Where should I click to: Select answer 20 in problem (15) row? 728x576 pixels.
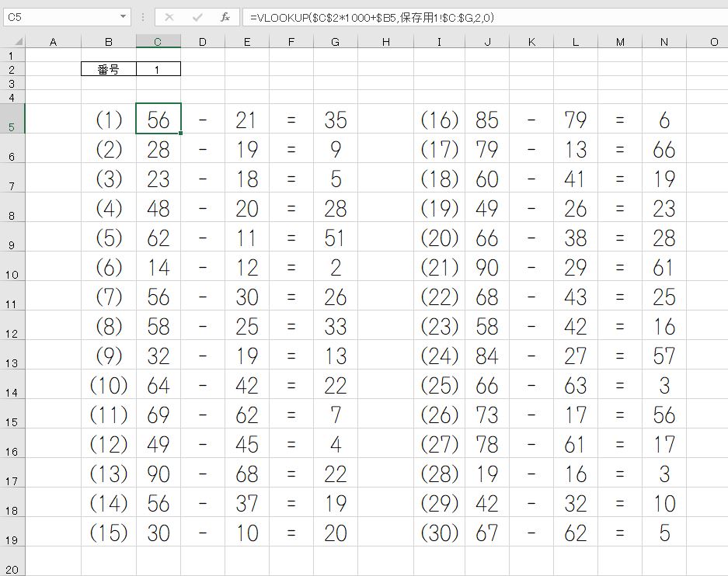pos(336,533)
